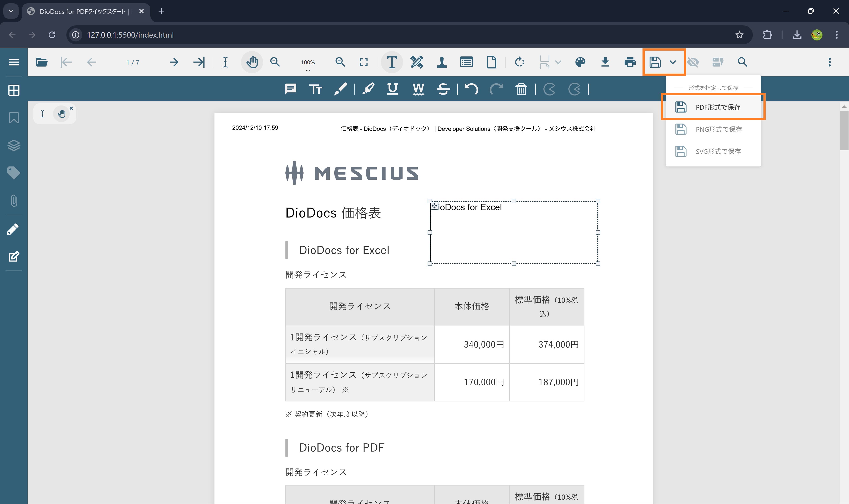
Task: Select the squiggly underline tool
Action: tap(418, 89)
